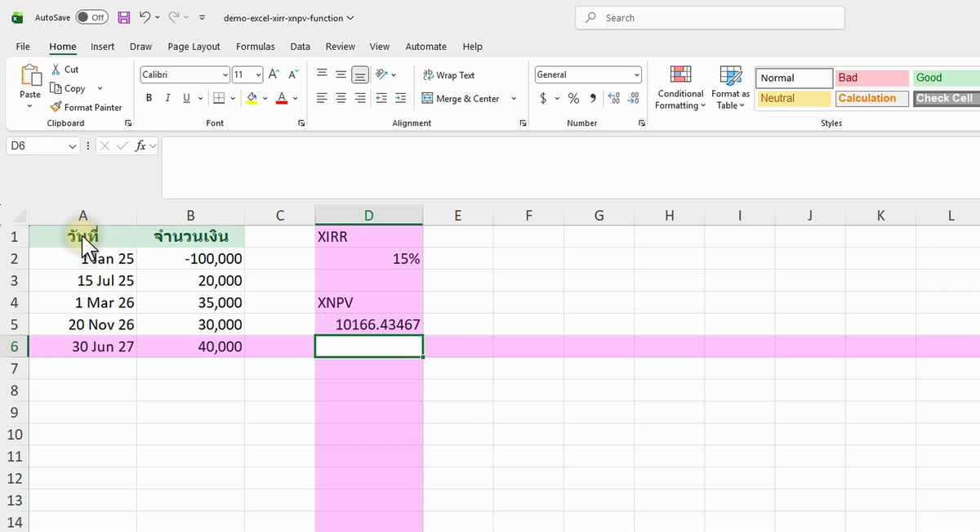Click Merge & Center button
Viewport: 980px width, 532px height.
(461, 99)
